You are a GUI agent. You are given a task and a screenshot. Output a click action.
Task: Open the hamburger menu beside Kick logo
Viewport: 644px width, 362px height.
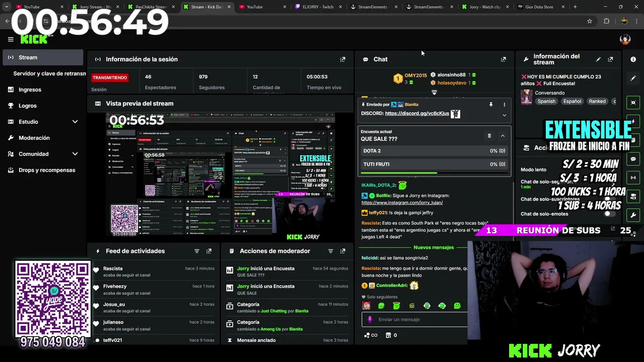tap(11, 39)
